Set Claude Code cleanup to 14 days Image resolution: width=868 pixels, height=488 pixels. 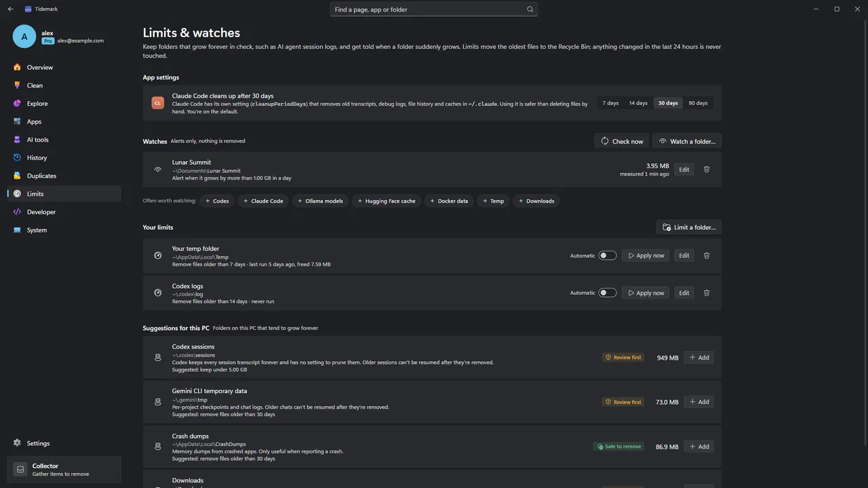pyautogui.click(x=638, y=103)
